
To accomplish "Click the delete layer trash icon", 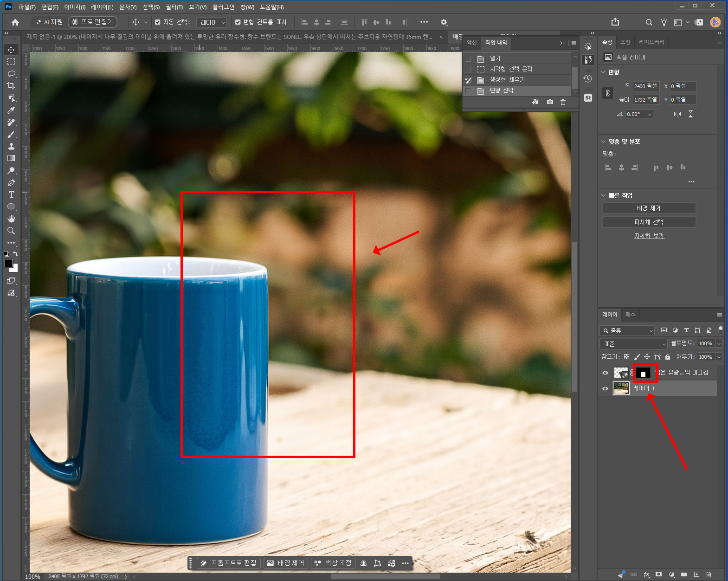I will tap(709, 575).
